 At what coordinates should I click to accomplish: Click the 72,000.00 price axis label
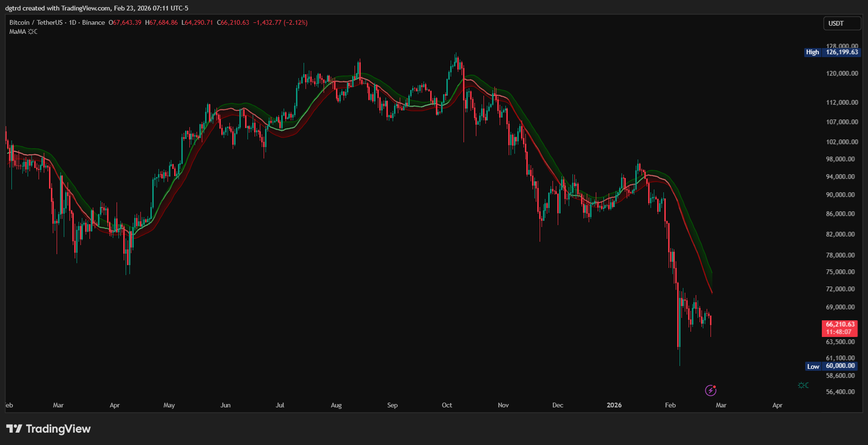pyautogui.click(x=840, y=289)
